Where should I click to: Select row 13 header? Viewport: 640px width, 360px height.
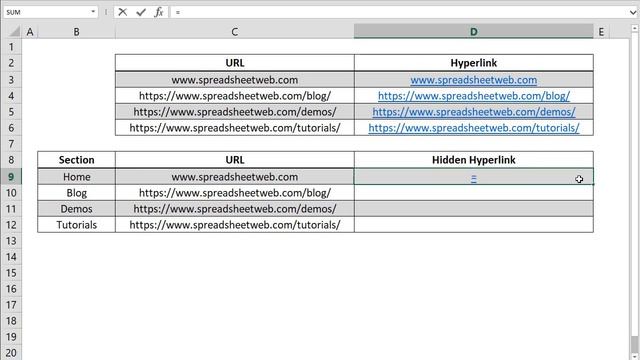coord(11,241)
